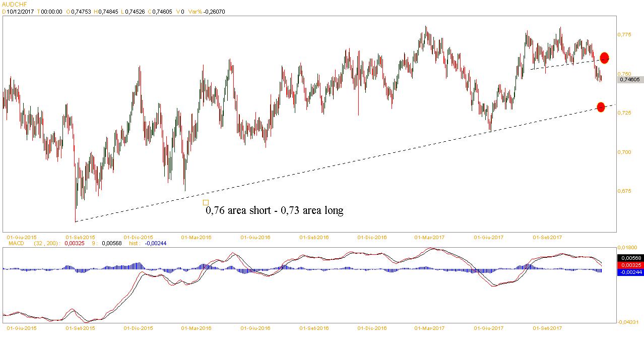The image size is (644, 337).
Task: Click 01-Mar-2016 label under MACD panel
Action: point(196,328)
